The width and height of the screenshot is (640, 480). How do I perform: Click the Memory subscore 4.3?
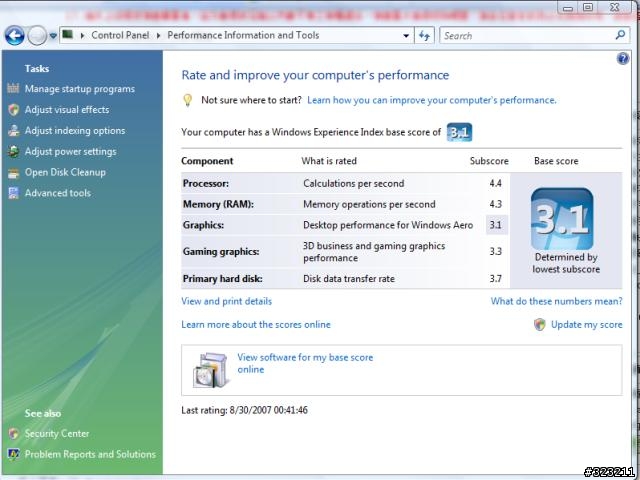pyautogui.click(x=496, y=204)
